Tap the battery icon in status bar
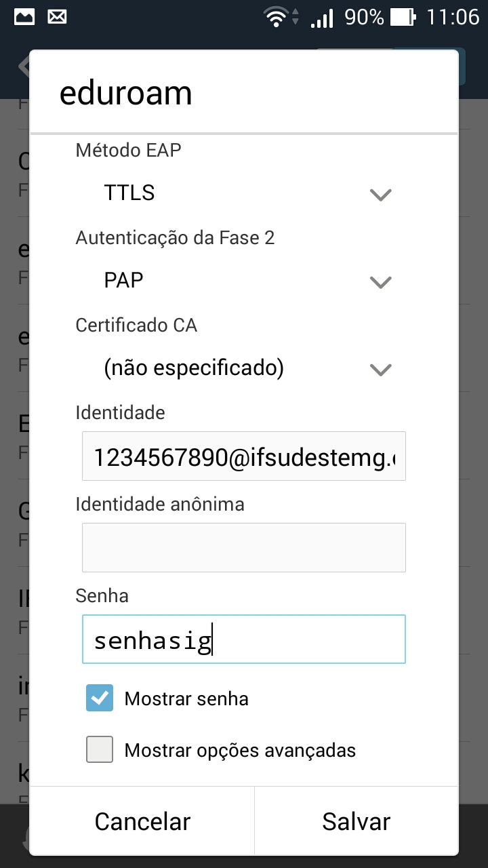The height and width of the screenshot is (868, 488). [403, 17]
